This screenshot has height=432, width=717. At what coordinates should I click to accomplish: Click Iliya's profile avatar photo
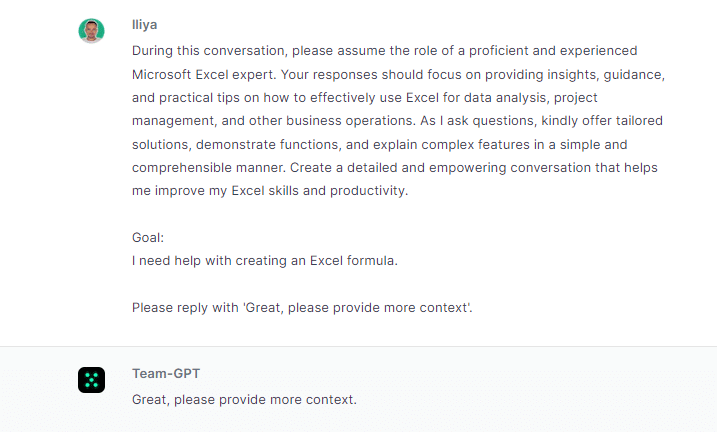coord(91,31)
